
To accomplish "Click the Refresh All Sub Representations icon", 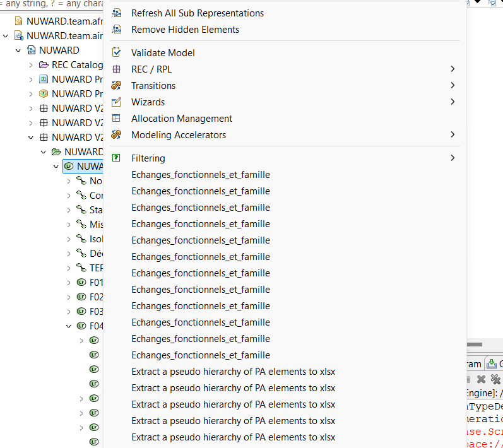I will 116,13.
